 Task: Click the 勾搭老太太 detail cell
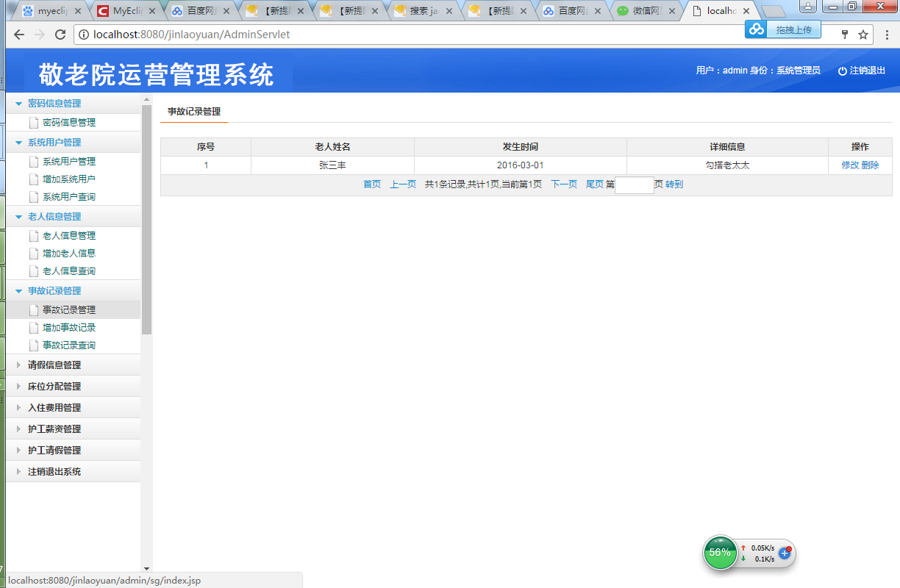pos(727,165)
